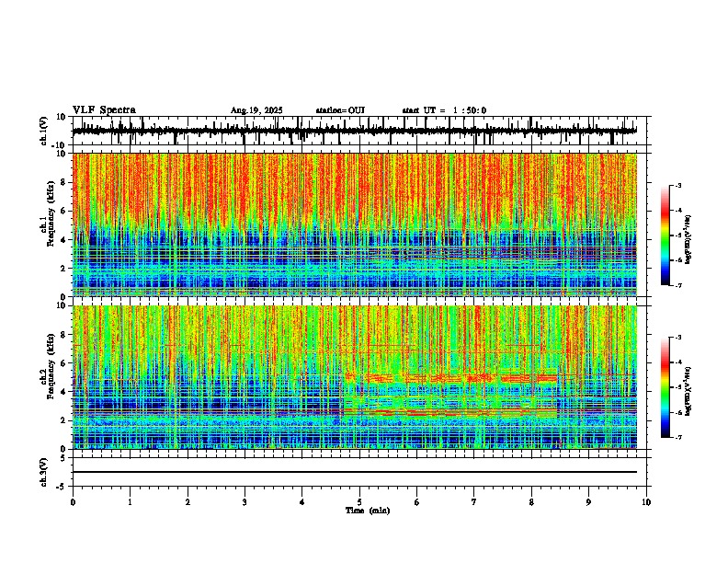The image size is (728, 563).
Task: Click the "ch.3(V)" axis label
Action: coord(44,472)
